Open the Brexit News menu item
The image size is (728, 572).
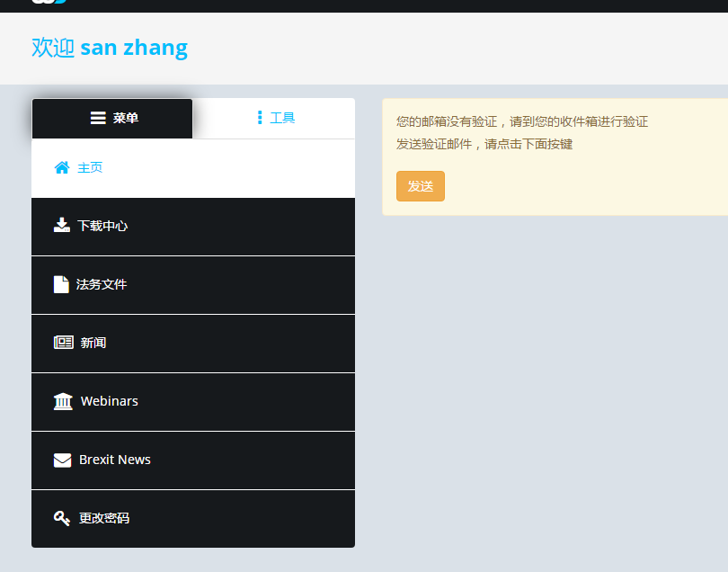(x=193, y=461)
